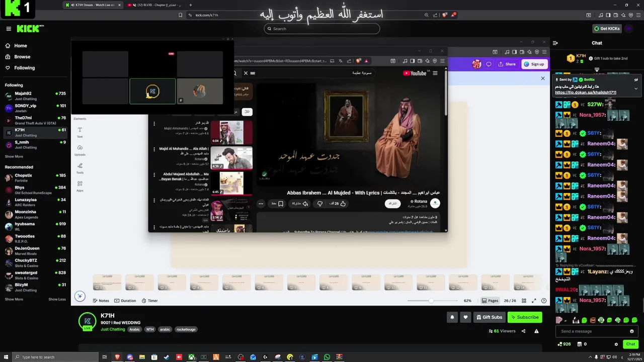Open the YouTube hamburger menu in stream
This screenshot has width=644, height=362.
point(435,73)
